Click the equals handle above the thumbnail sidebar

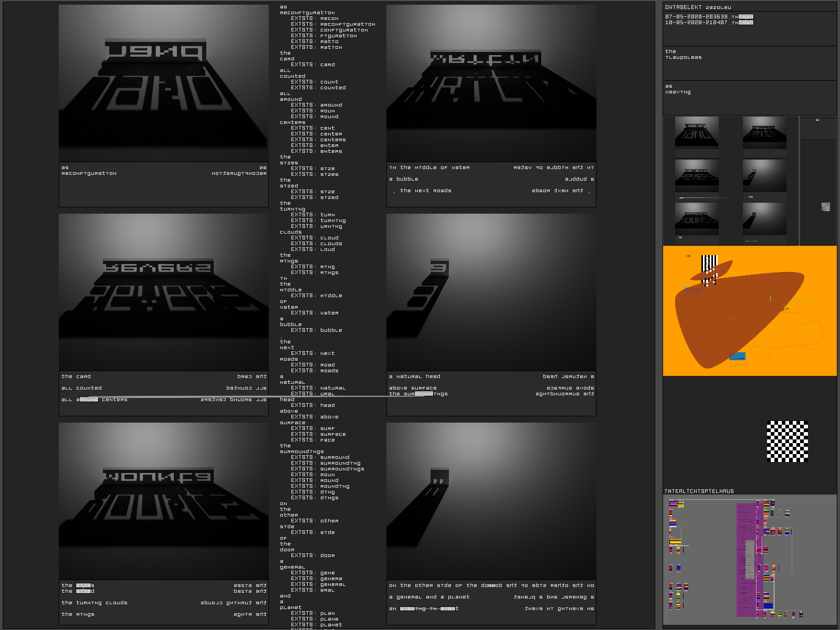click(817, 120)
